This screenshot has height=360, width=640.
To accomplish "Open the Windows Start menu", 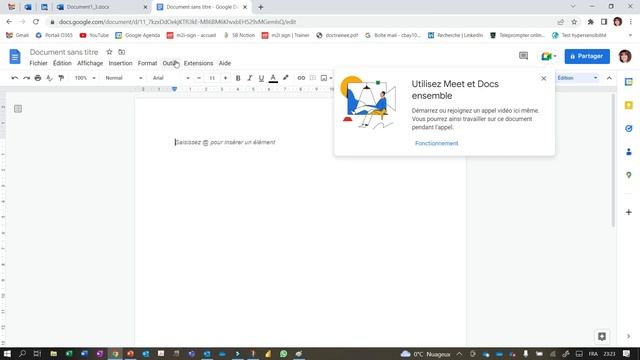I will tap(7, 354).
